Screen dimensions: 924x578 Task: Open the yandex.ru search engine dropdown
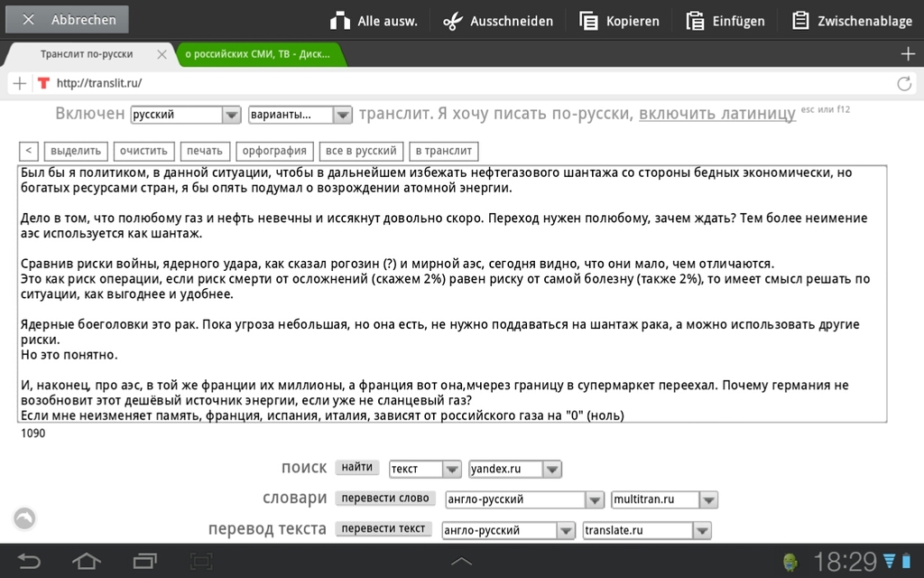click(515, 469)
